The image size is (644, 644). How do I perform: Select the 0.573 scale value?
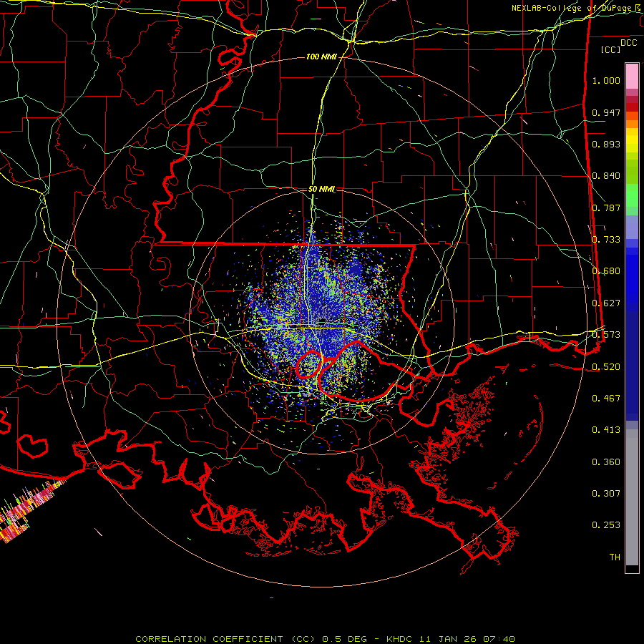(x=606, y=335)
